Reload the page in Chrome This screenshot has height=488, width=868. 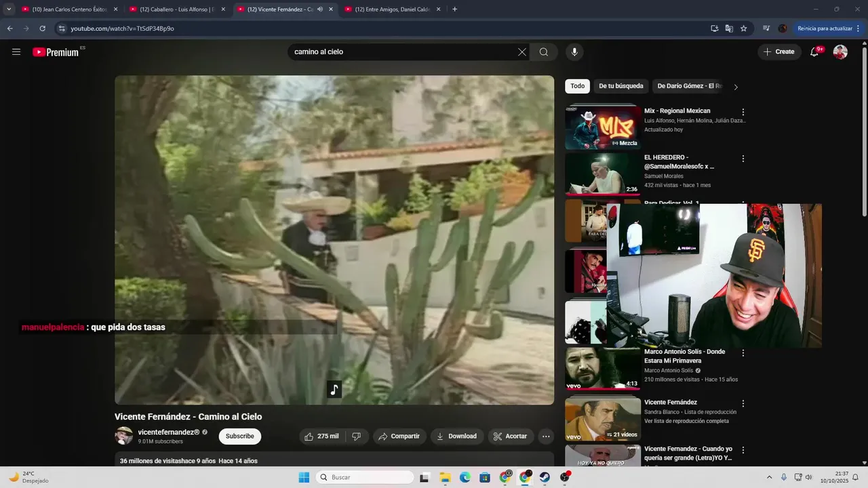[42, 28]
